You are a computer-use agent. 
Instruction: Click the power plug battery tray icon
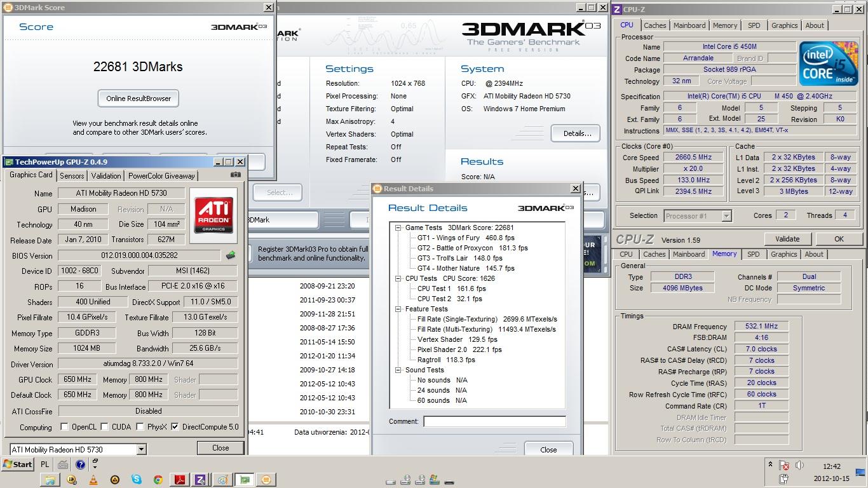784,479
